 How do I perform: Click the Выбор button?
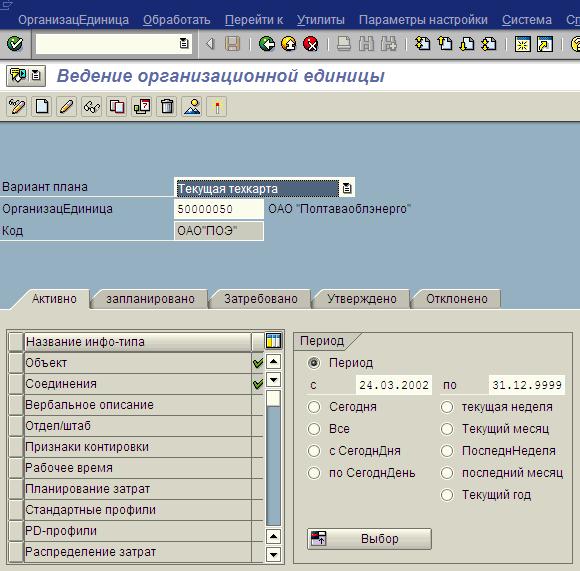click(369, 539)
